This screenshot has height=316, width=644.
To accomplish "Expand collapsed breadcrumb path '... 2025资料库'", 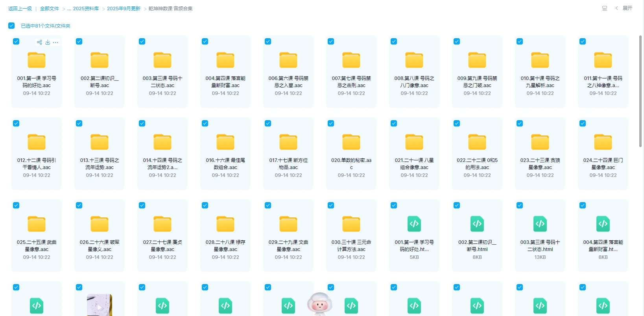I will (x=83, y=9).
